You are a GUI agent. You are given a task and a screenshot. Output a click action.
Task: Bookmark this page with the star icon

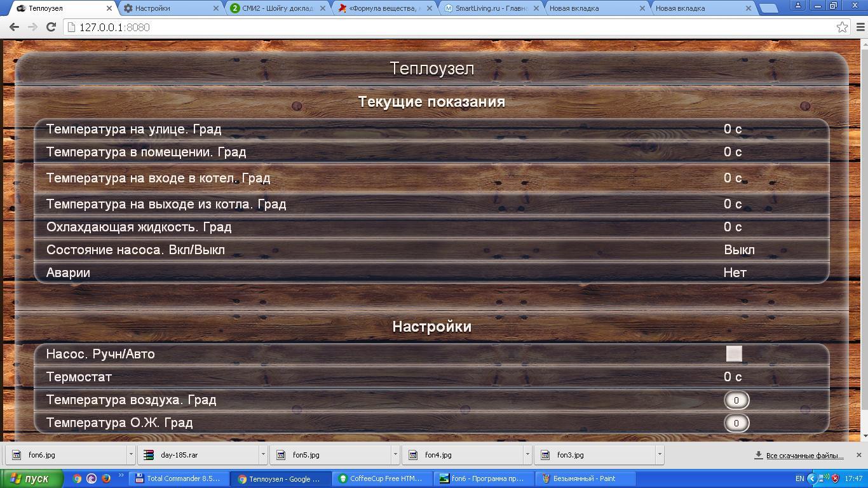[x=842, y=27]
